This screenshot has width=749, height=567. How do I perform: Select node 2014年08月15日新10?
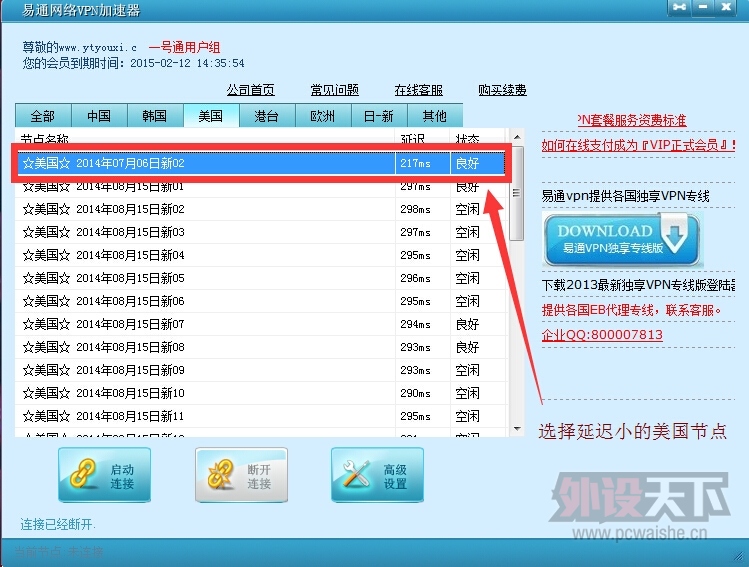click(260, 393)
